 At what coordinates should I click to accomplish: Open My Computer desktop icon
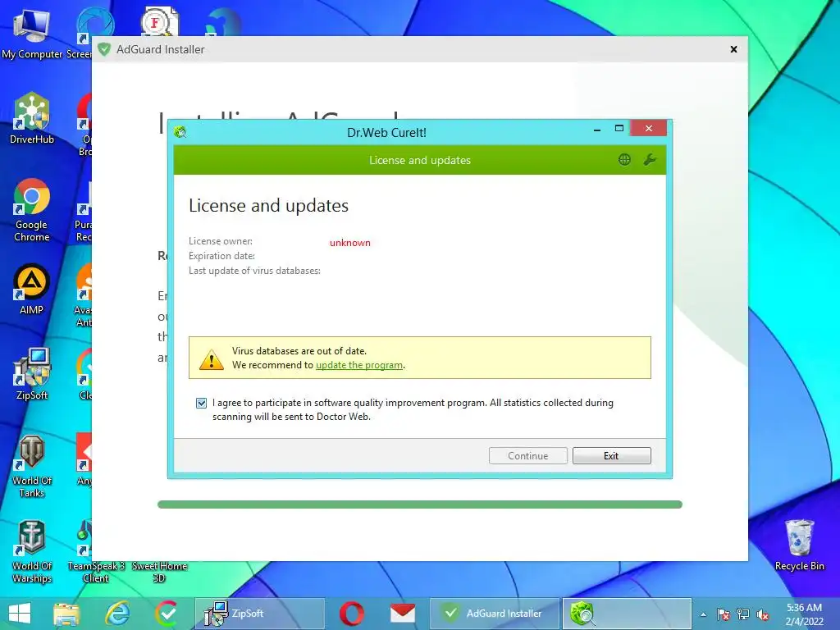[x=32, y=33]
